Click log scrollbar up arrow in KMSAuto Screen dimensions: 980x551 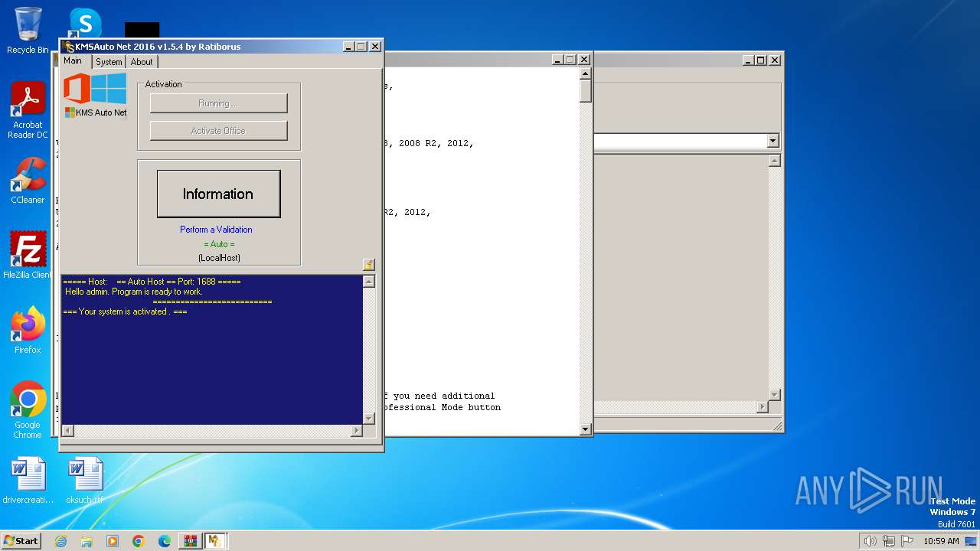(369, 282)
